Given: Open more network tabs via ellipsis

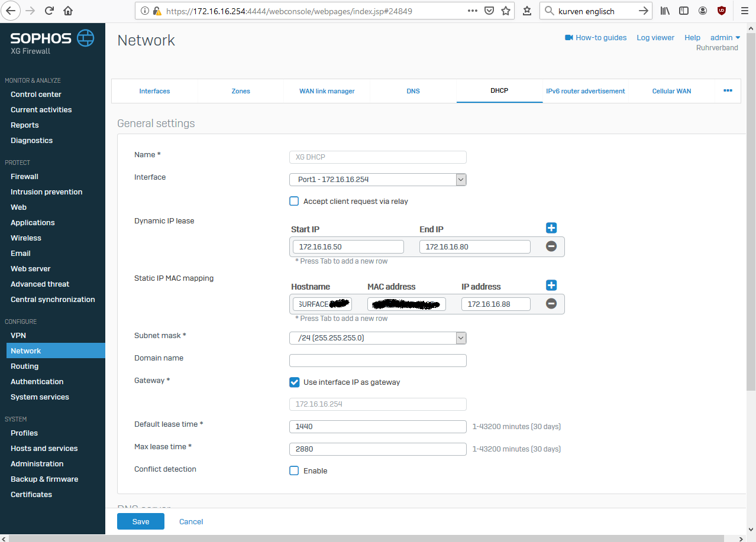Looking at the screenshot, I should click(x=728, y=90).
